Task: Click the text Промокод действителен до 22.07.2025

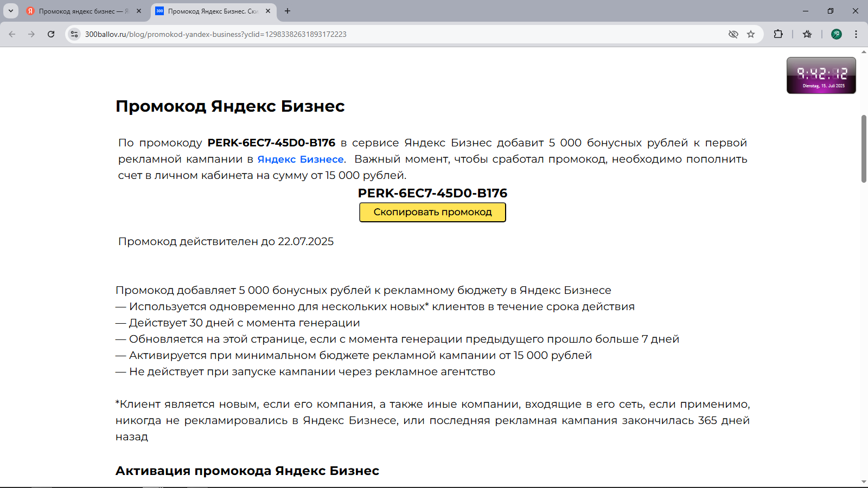Action: 226,241
